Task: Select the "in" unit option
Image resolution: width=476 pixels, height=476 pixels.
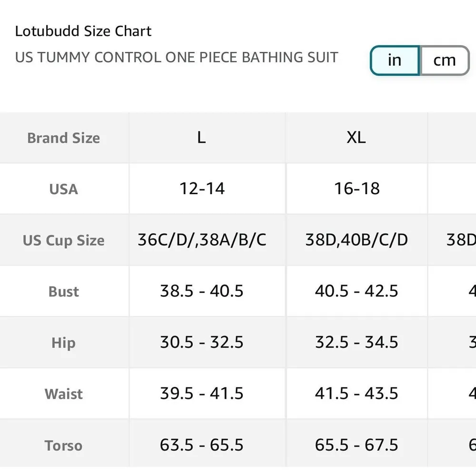Action: point(394,60)
